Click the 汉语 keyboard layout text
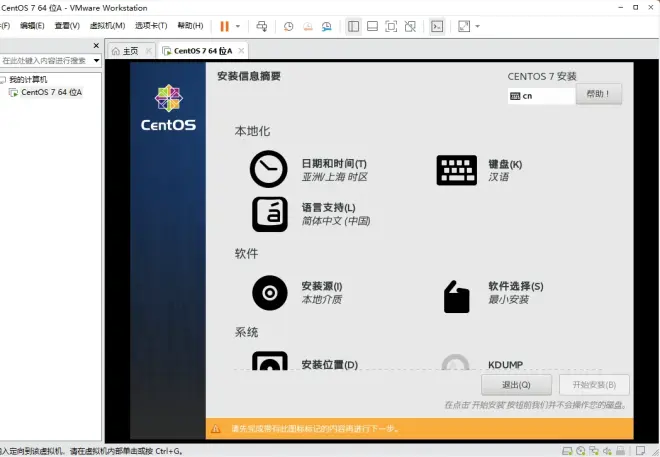The height and width of the screenshot is (457, 660). click(498, 177)
